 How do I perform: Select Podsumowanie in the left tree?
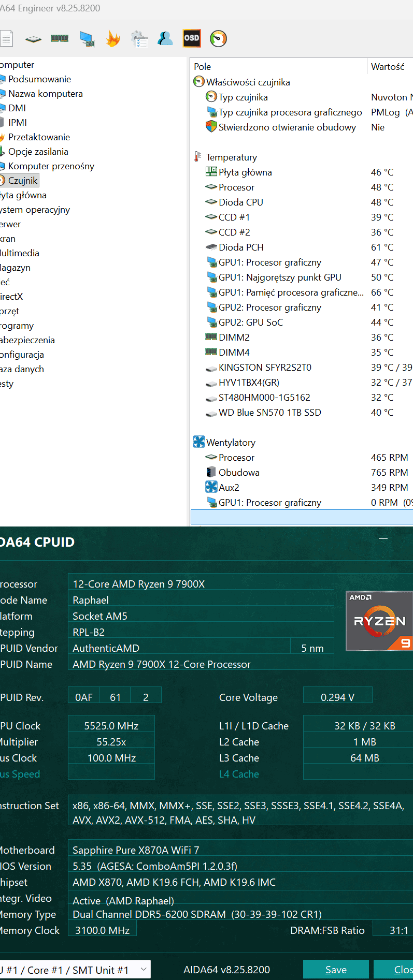(39, 79)
